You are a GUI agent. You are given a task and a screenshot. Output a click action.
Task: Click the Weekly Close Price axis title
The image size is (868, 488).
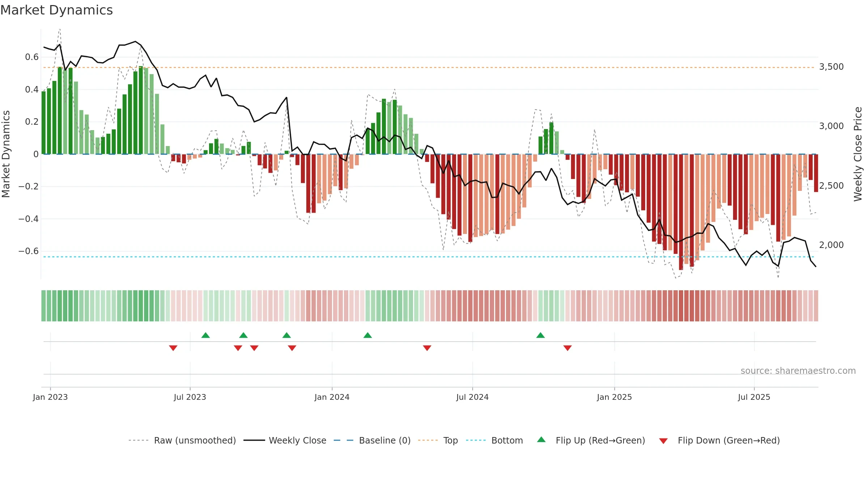click(x=858, y=154)
